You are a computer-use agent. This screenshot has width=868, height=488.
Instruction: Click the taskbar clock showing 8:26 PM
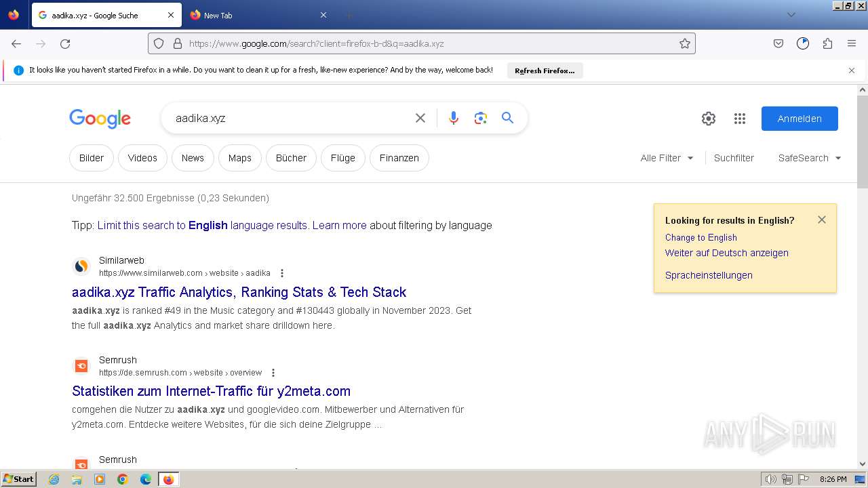[x=833, y=479]
